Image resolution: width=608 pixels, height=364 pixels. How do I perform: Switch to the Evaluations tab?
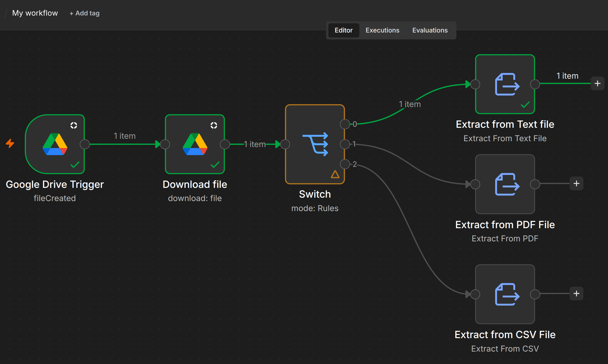(430, 30)
